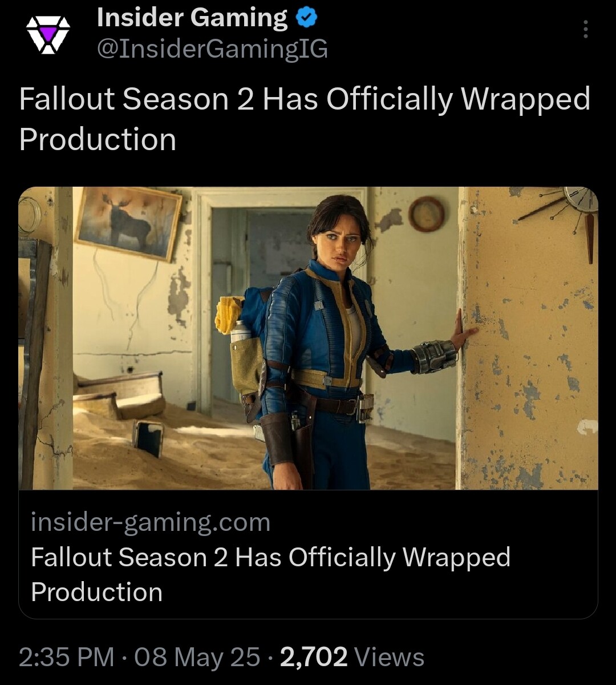Tap the Views label beside the count
The image size is (616, 685).
tap(390, 657)
